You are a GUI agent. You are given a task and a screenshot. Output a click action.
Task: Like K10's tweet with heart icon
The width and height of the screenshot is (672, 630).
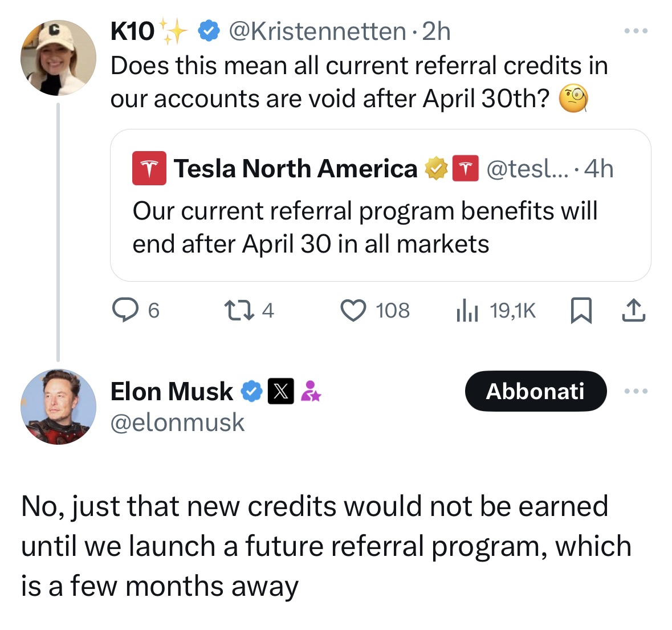click(375, 310)
